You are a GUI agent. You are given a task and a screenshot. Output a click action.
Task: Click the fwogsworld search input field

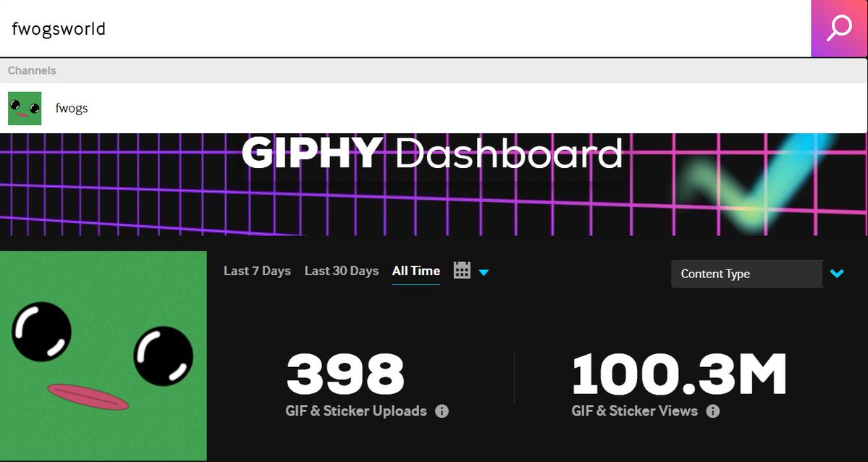click(x=405, y=28)
